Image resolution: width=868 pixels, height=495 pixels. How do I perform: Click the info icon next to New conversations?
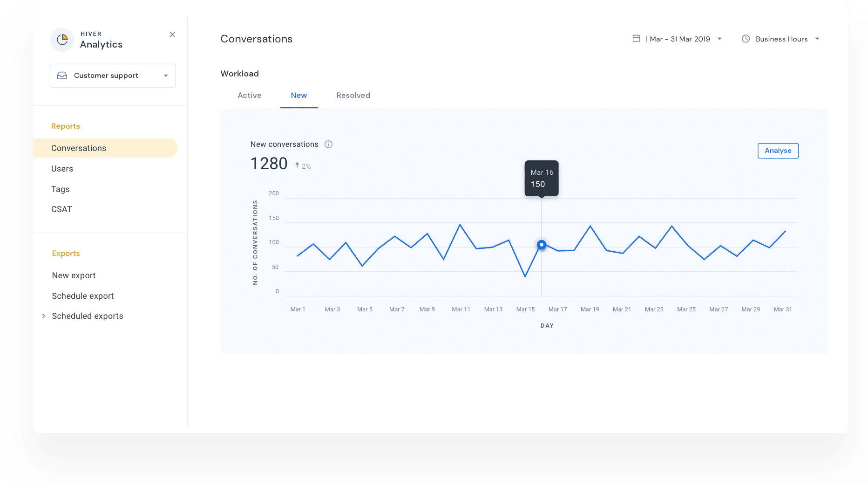coord(328,144)
